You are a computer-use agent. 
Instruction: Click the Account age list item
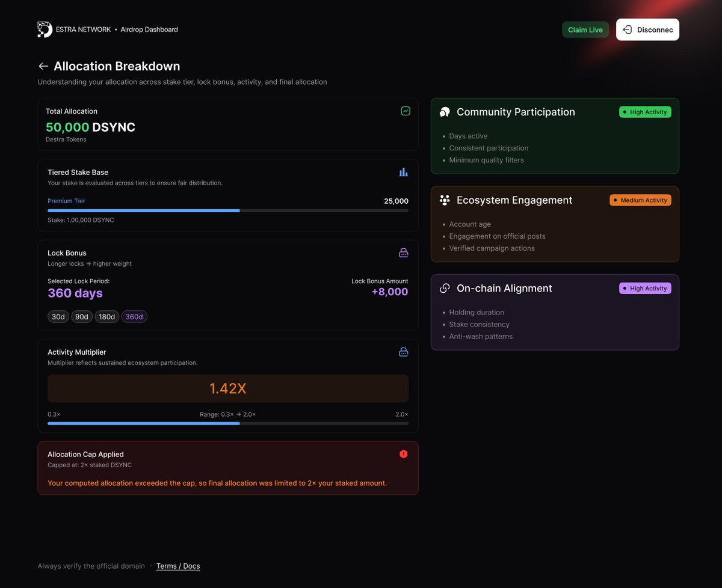point(470,224)
